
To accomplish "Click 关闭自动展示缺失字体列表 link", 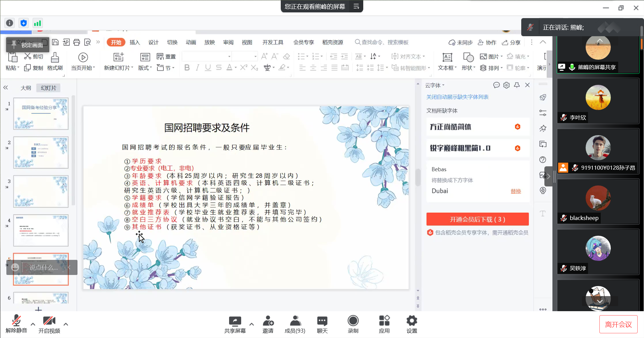I will click(x=457, y=97).
